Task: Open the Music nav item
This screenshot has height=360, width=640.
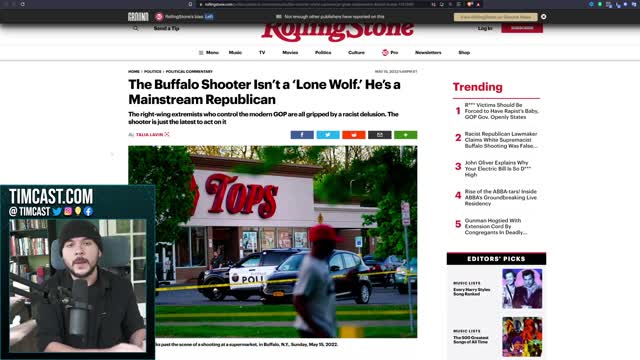Action: tap(235, 53)
